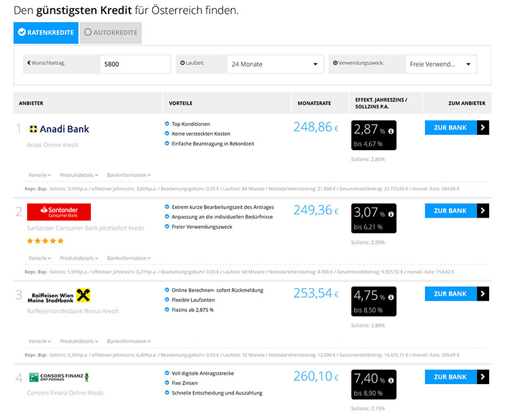Click the checkmark icon beside Voll digitale Antragsstrecke
The width and height of the screenshot is (505, 420).
point(167,373)
